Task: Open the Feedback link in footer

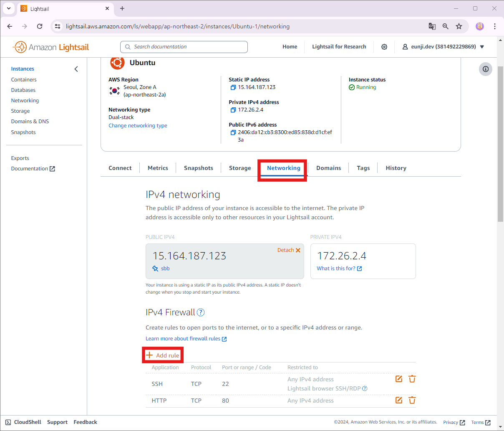Action: tap(85, 422)
